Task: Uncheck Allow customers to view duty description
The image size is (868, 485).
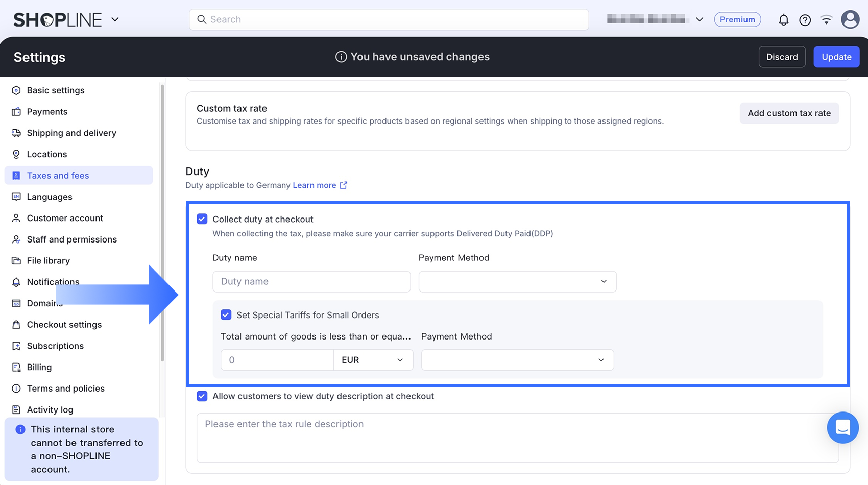Action: click(x=202, y=396)
